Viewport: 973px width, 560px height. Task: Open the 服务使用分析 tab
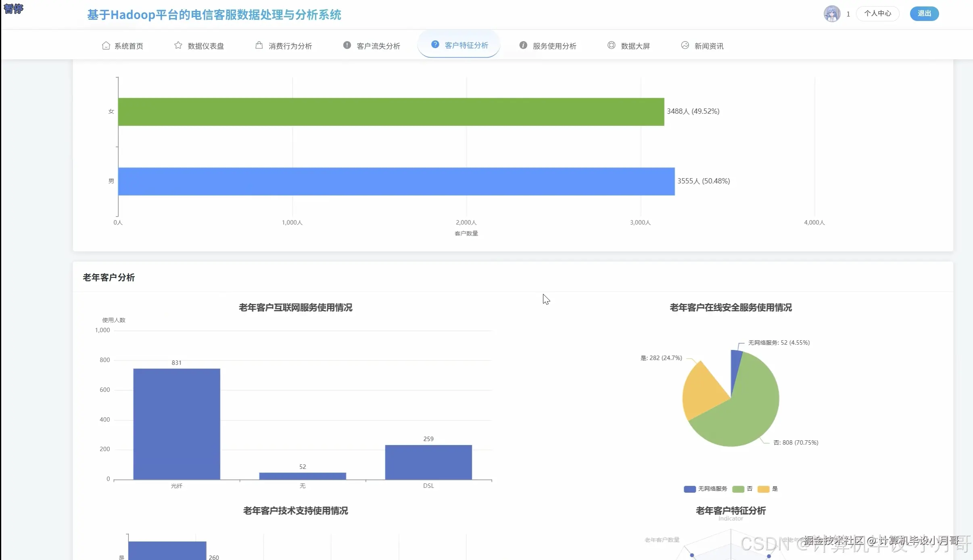(554, 46)
